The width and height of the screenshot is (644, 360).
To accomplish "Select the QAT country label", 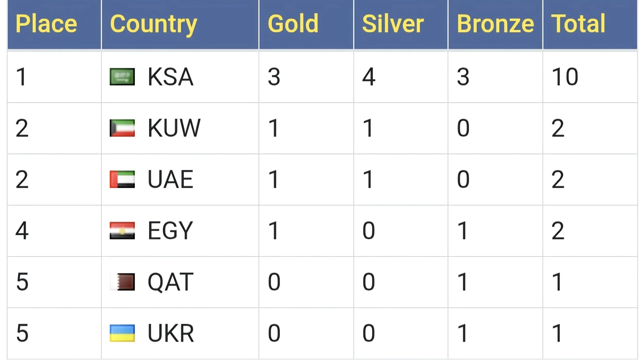I will pyautogui.click(x=171, y=282).
